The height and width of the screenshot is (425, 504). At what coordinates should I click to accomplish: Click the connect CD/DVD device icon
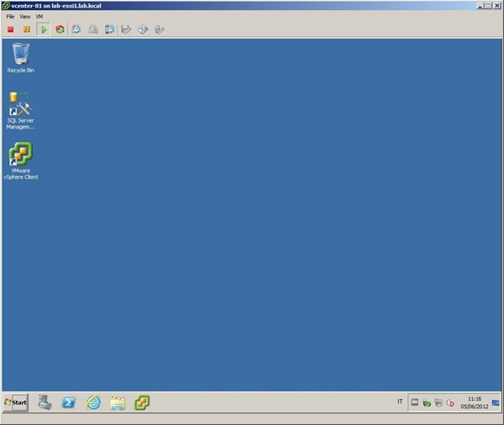coord(143,29)
